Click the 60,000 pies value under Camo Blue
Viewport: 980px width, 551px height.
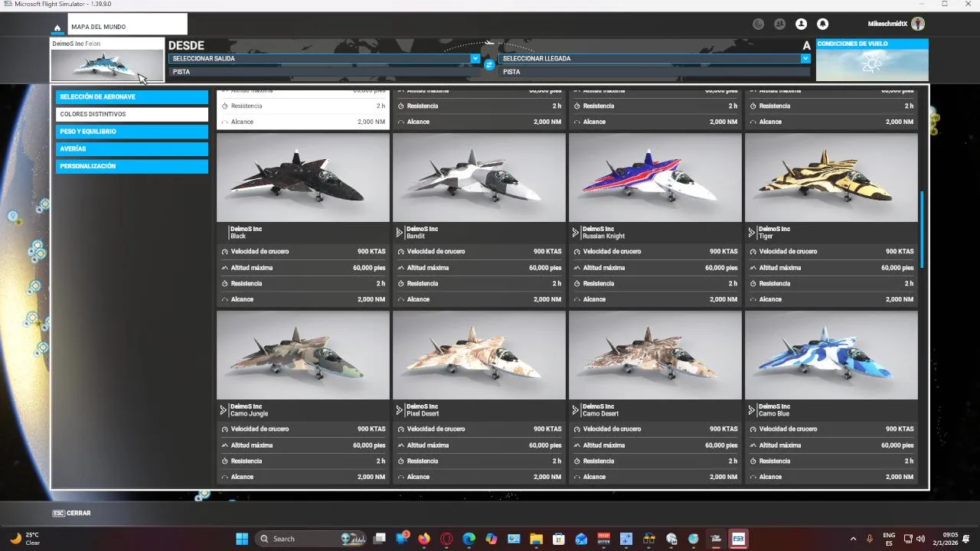[897, 445]
